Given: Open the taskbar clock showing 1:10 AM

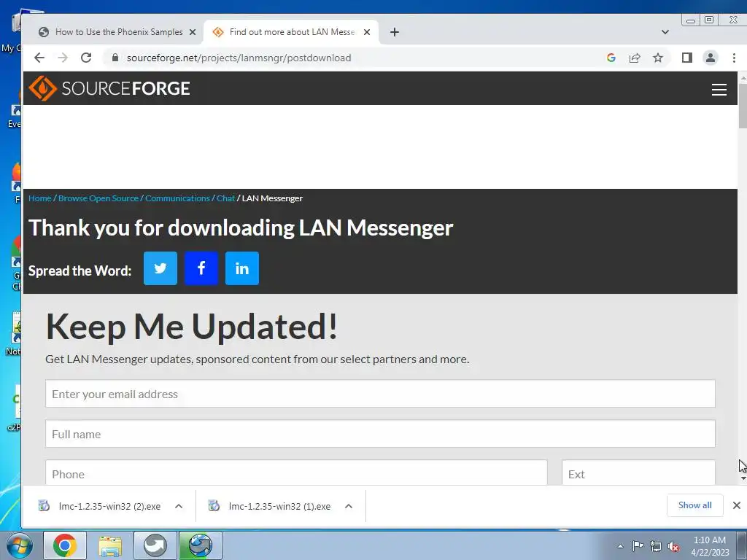Looking at the screenshot, I should (x=710, y=546).
